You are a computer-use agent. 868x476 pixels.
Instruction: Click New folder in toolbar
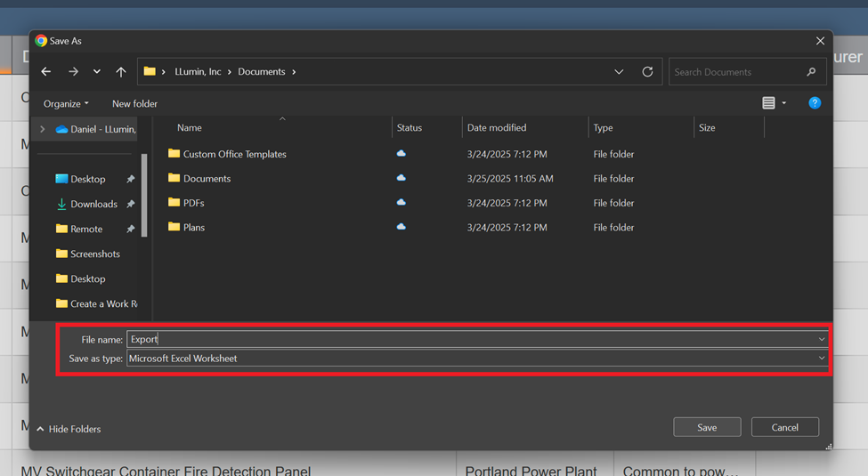coord(134,104)
